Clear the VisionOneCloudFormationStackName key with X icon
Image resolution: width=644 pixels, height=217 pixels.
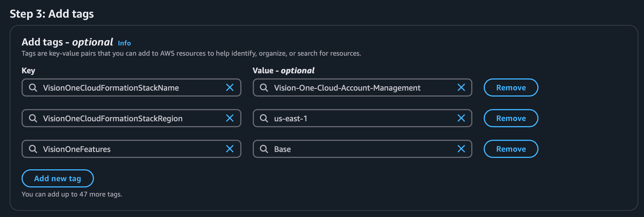(230, 87)
